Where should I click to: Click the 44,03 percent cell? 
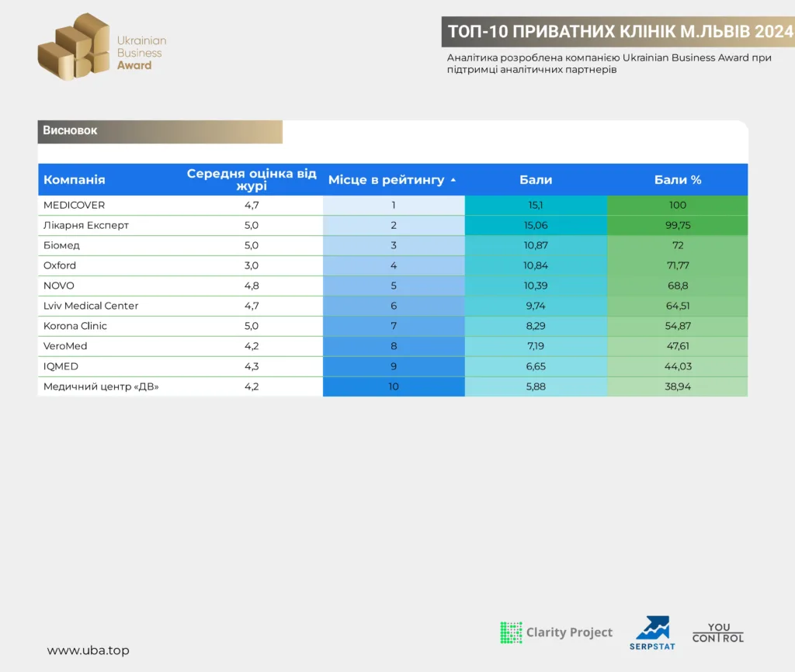(x=678, y=366)
